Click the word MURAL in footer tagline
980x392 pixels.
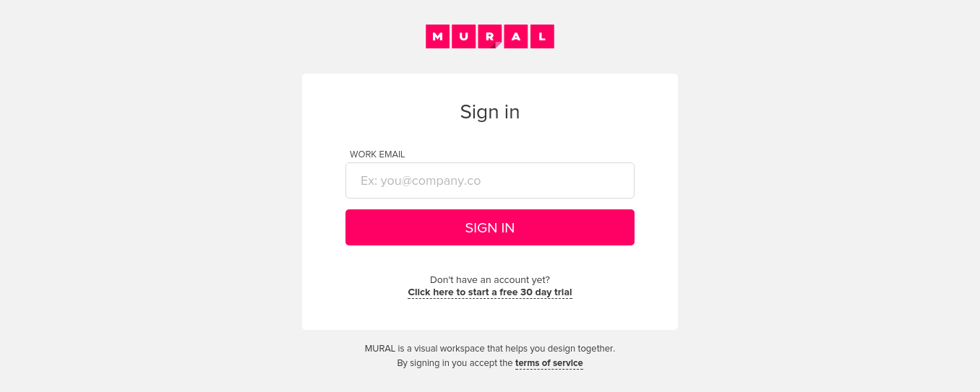[x=379, y=348]
